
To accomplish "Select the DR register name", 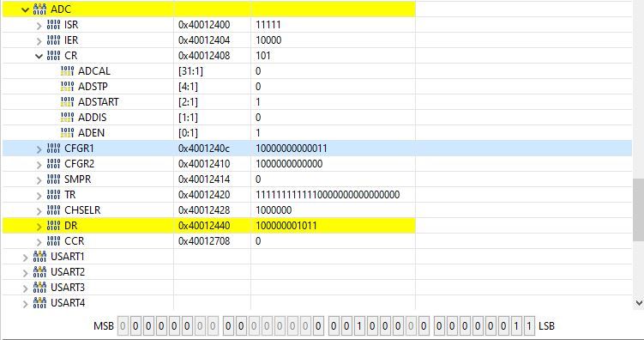I will (70, 225).
